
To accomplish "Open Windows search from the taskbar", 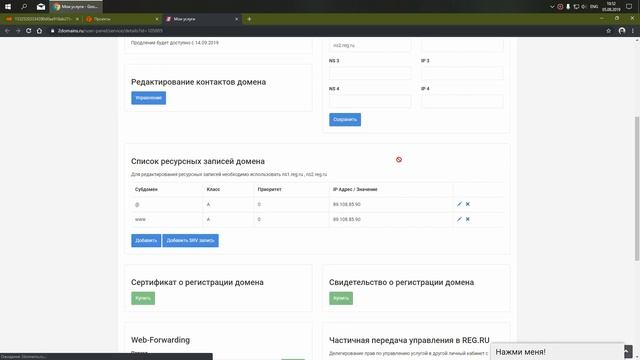I will 24,7.
